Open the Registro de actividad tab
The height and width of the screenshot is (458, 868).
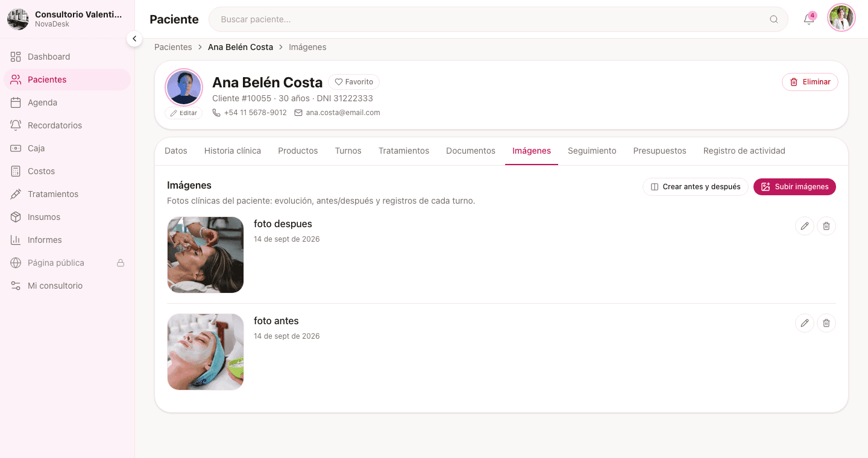point(744,151)
